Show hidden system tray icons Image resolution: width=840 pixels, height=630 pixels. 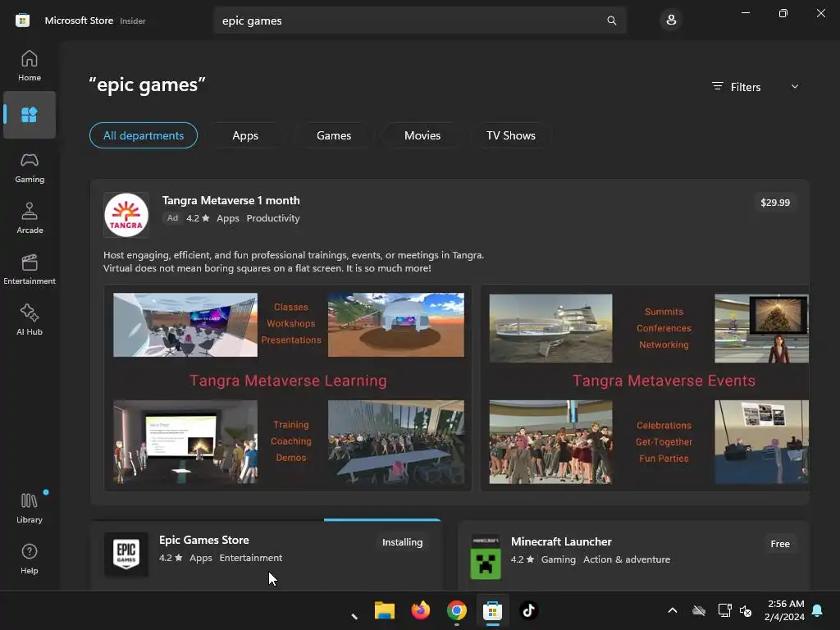673,610
